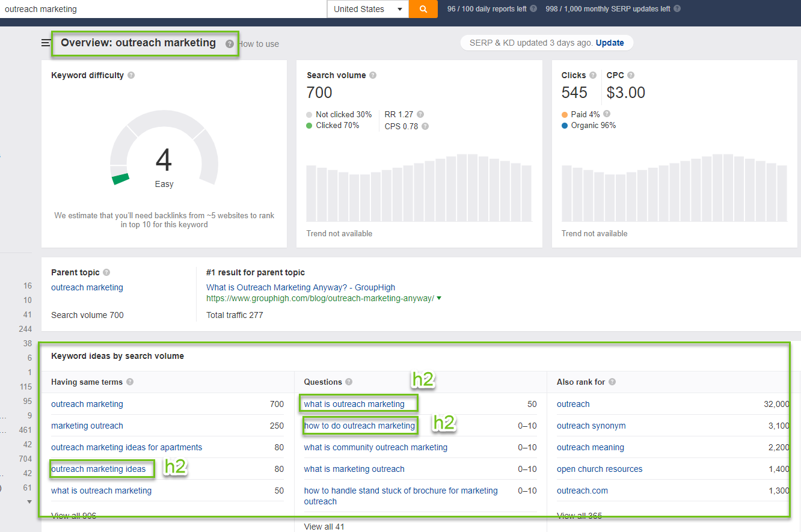Click the Parent topic help icon
This screenshot has width=801, height=532.
[x=106, y=272]
